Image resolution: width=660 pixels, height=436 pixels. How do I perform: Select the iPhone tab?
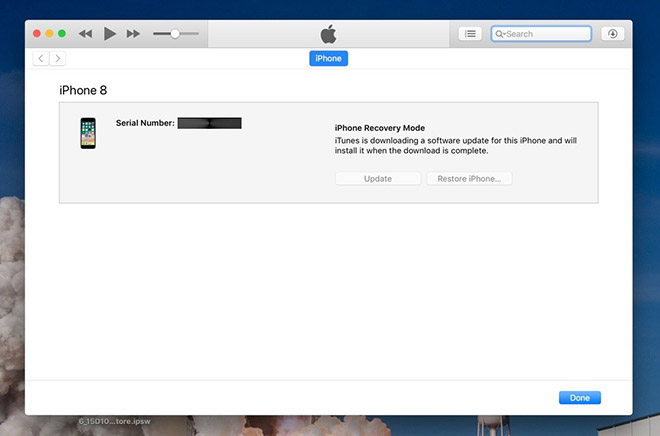328,58
